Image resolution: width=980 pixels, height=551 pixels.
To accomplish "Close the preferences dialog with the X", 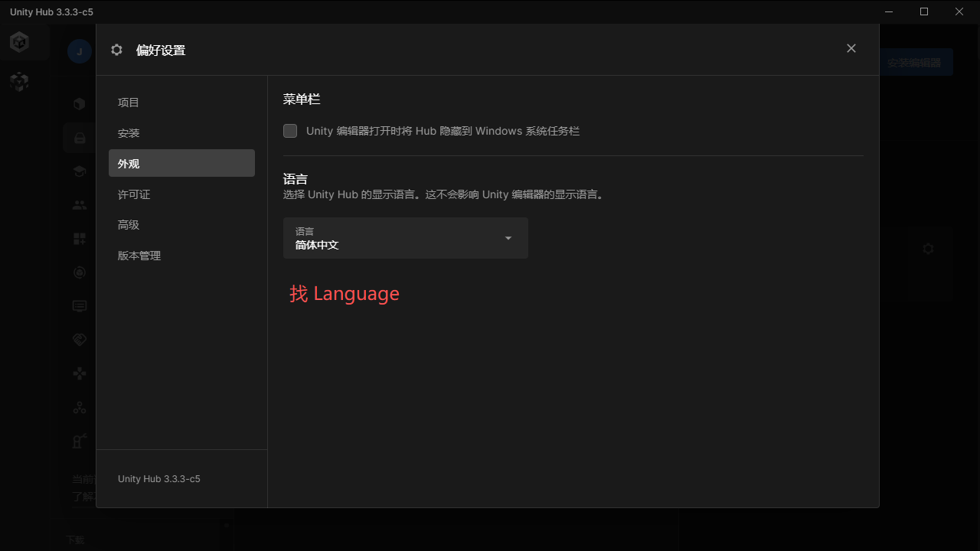I will point(851,48).
